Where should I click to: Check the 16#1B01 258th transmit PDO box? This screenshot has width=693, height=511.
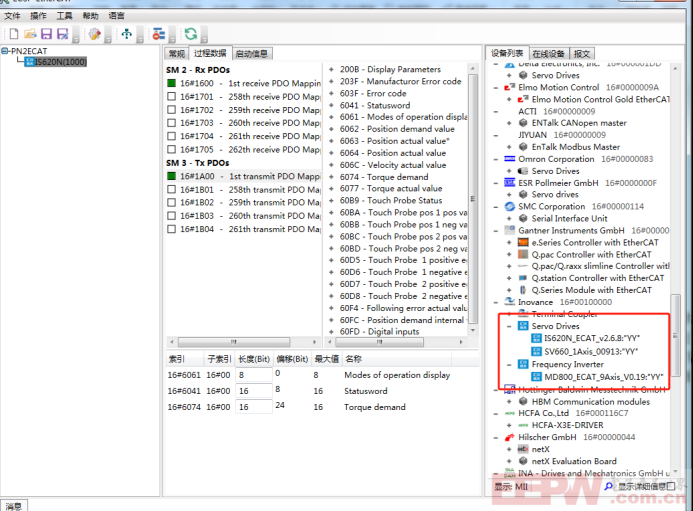[171, 189]
